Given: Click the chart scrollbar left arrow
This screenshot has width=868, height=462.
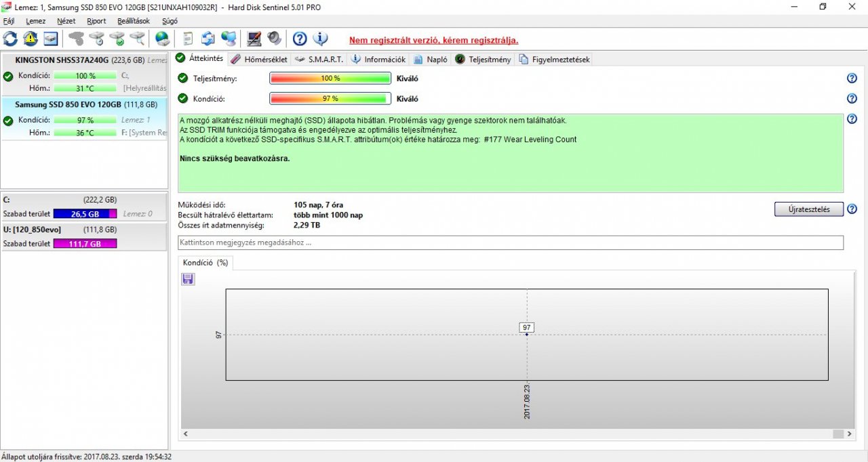Looking at the screenshot, I should tap(186, 434).
